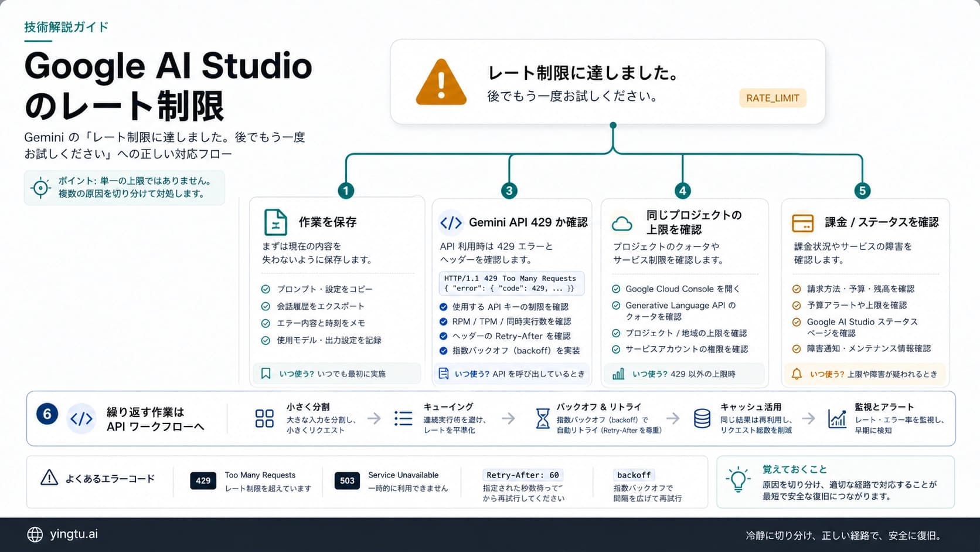Viewport: 980px width, 552px height.
Task: Click the text Google AI Studio ステータス ページを確認
Action: 862,327
